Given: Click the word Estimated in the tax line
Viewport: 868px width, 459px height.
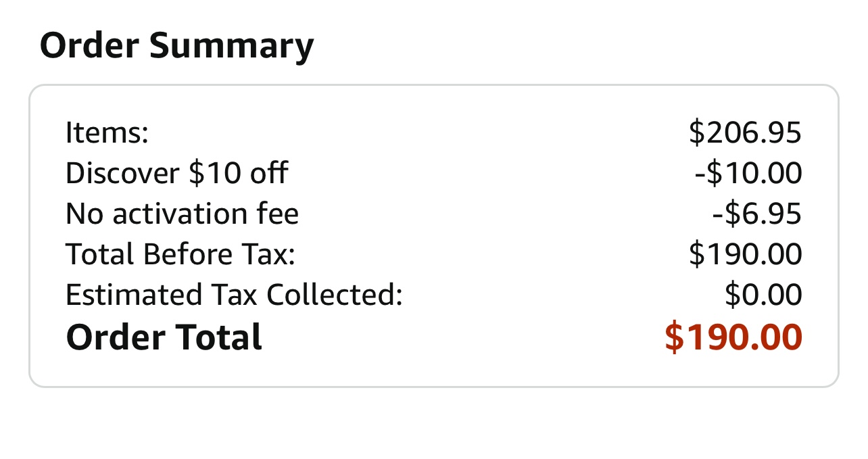Looking at the screenshot, I should (x=133, y=295).
